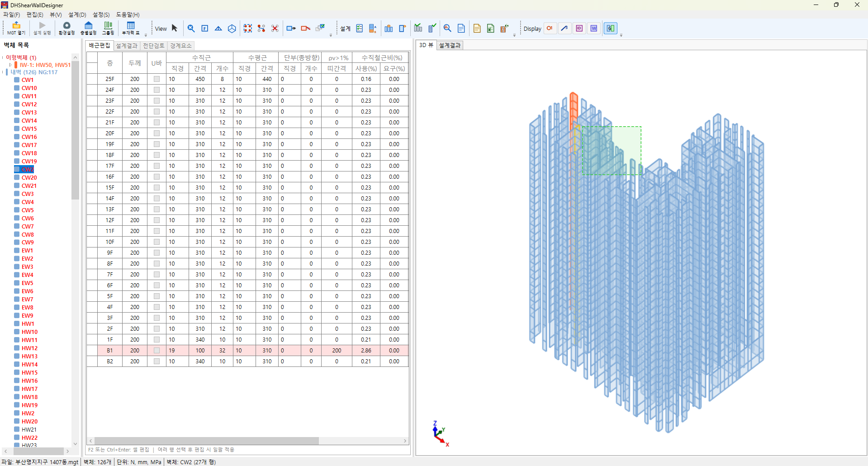868x466 pixels.
Task: Click the isometric cube view icon
Action: point(232,29)
